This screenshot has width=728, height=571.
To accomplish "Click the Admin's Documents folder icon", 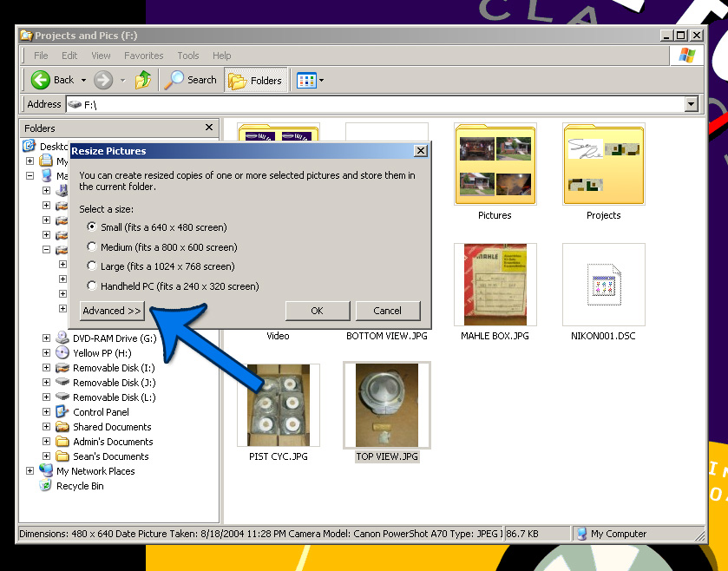I will tap(62, 442).
